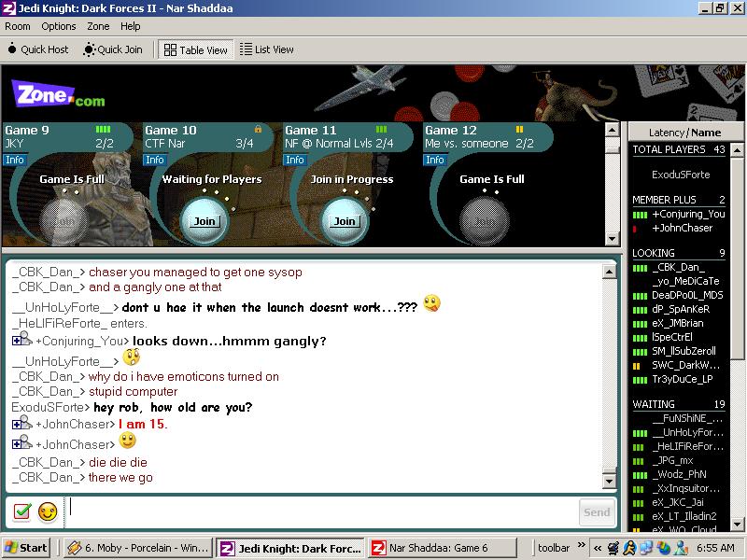This screenshot has width=747, height=560.
Task: Click the Zone.com logo in the banner
Action: (x=58, y=93)
